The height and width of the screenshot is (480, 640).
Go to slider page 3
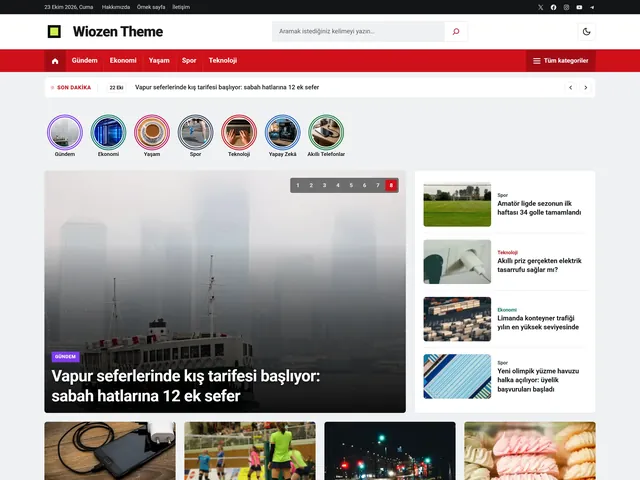[324, 185]
